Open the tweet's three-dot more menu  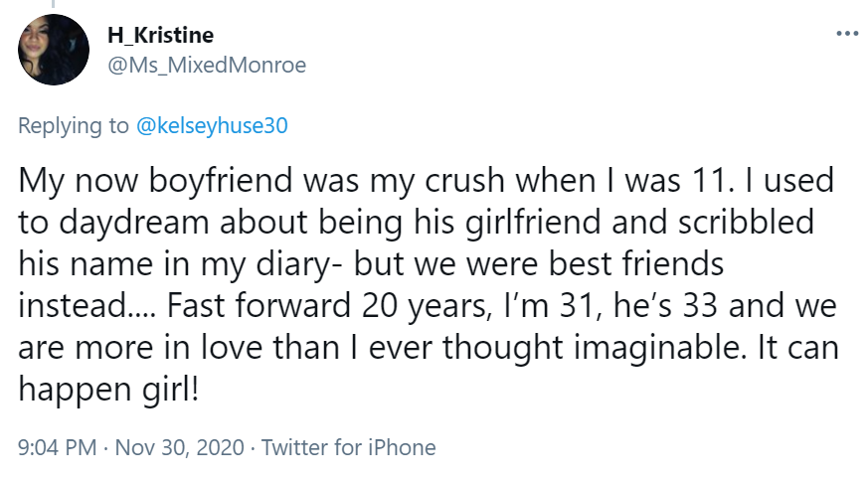tap(846, 33)
